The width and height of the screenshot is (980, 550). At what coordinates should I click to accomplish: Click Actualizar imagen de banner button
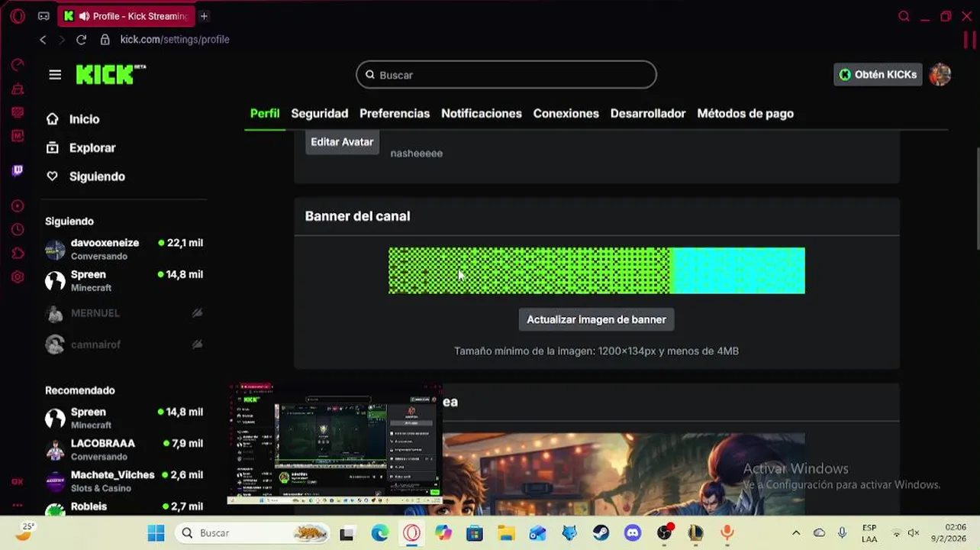pyautogui.click(x=596, y=319)
